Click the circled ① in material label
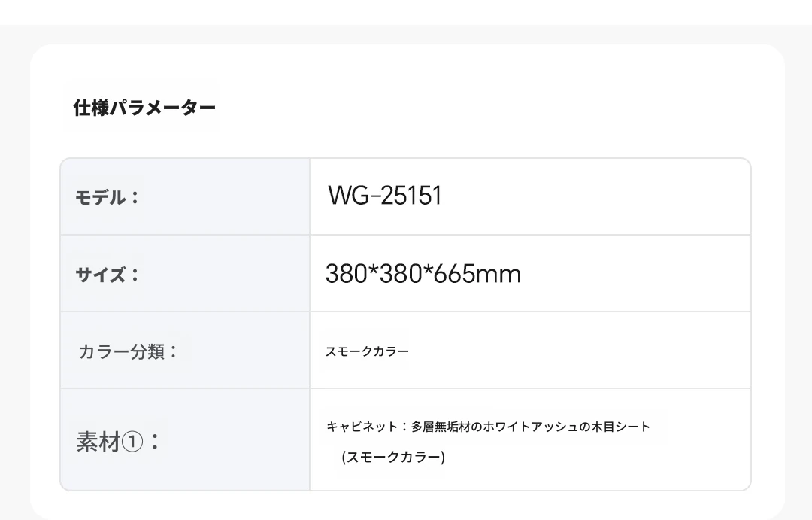 pos(131,442)
